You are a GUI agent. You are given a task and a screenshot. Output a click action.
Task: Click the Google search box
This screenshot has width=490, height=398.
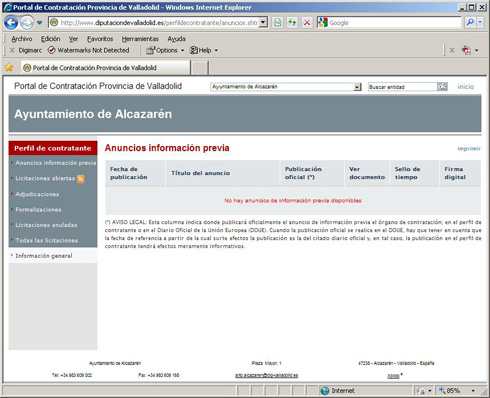click(389, 23)
